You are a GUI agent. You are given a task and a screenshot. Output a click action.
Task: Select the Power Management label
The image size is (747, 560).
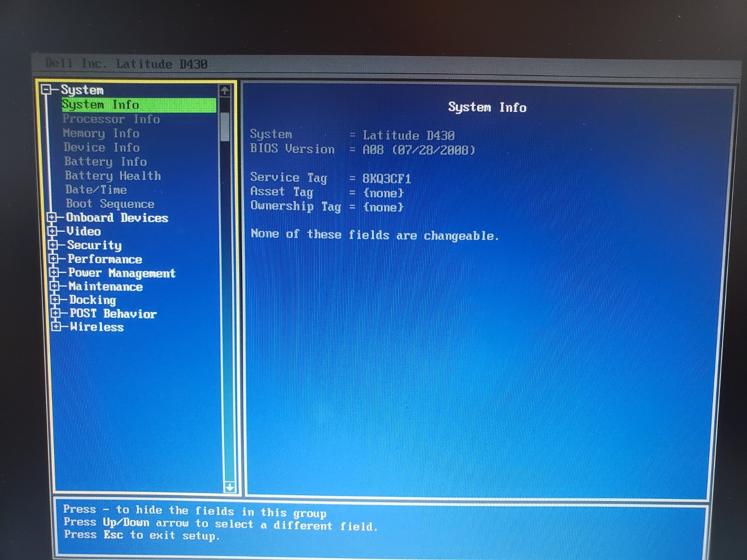(122, 273)
